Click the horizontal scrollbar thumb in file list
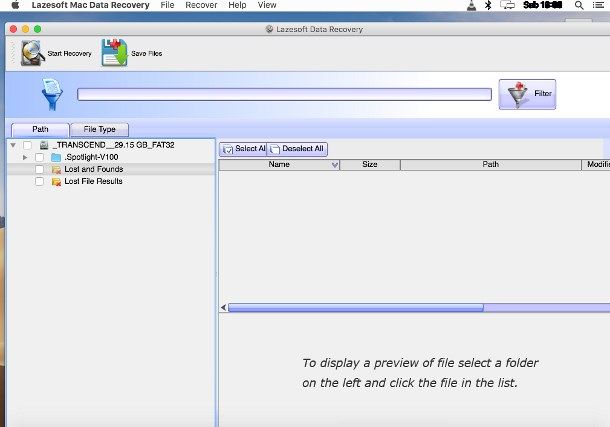The width and height of the screenshot is (610, 427). pyautogui.click(x=356, y=308)
